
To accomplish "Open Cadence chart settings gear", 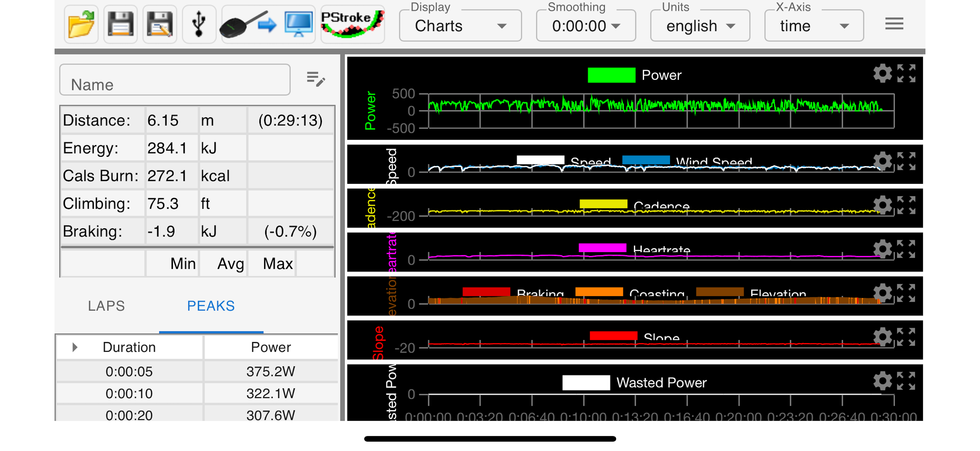I will pos(882,205).
